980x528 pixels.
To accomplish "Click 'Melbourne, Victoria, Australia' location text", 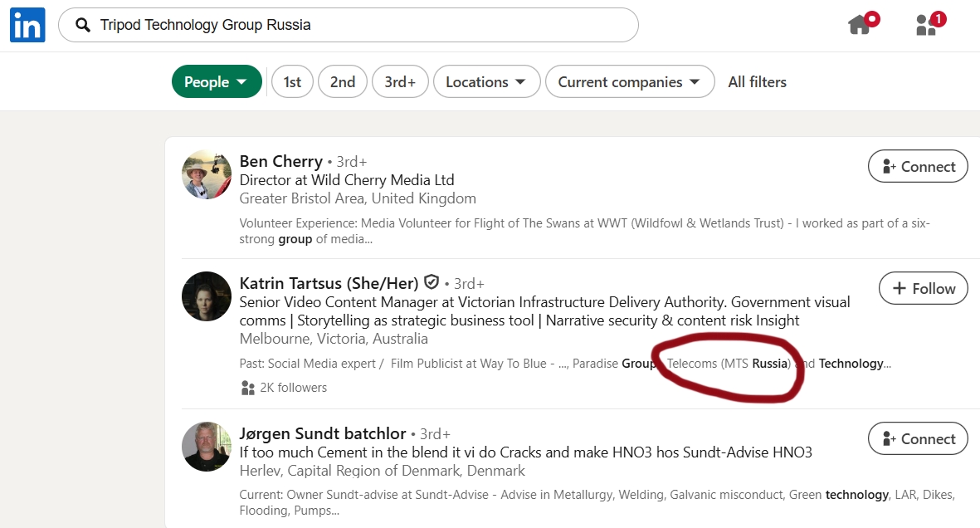I will 334,339.
